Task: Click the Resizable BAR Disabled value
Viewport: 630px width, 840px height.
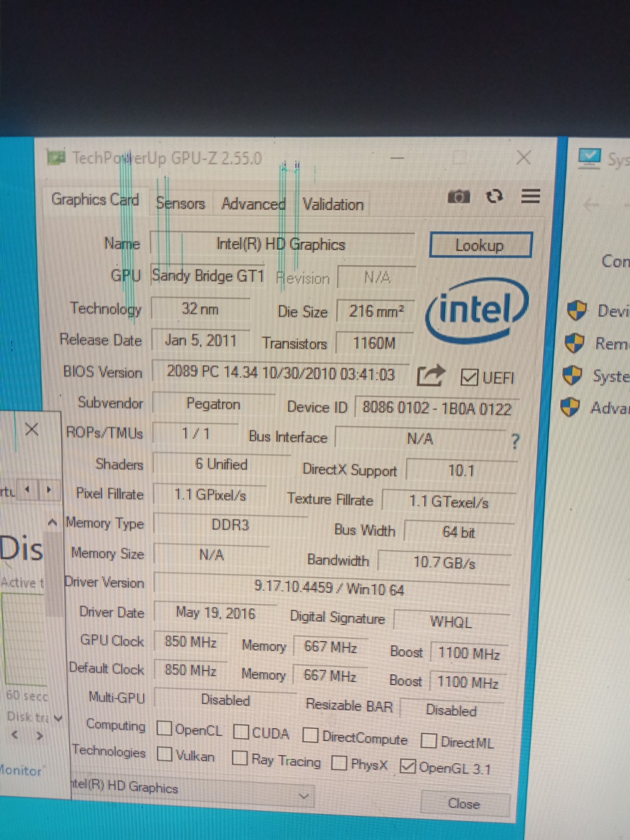Action: pyautogui.click(x=451, y=710)
